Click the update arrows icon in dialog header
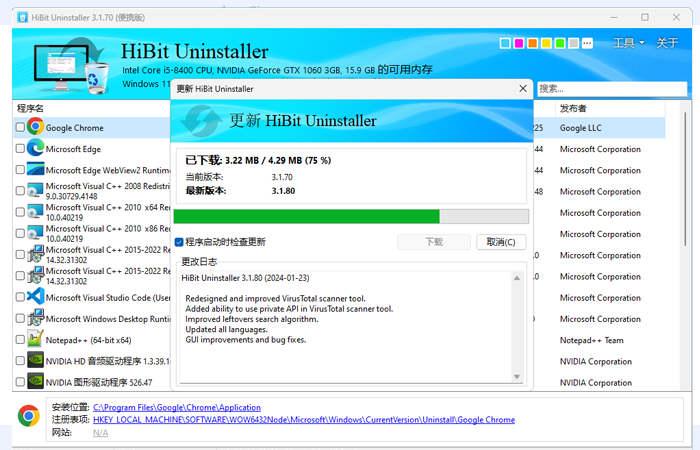Image resolution: width=700 pixels, height=450 pixels. point(201,121)
